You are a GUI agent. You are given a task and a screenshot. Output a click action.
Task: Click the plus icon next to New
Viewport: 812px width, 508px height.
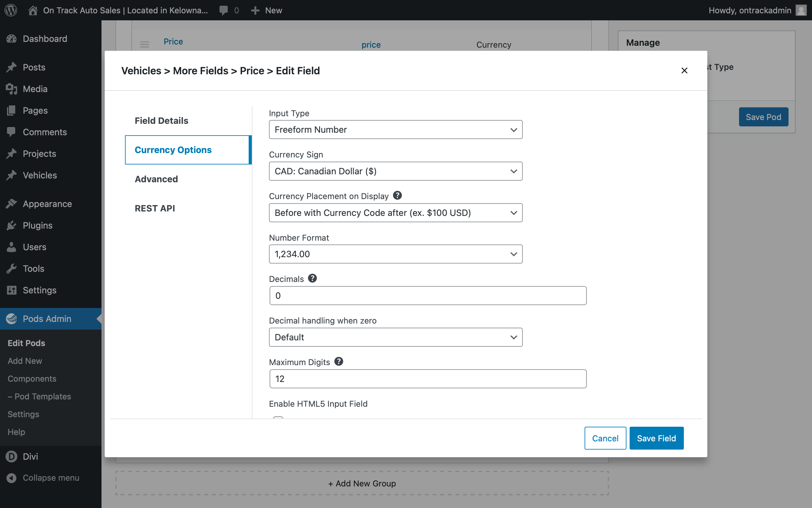(255, 10)
